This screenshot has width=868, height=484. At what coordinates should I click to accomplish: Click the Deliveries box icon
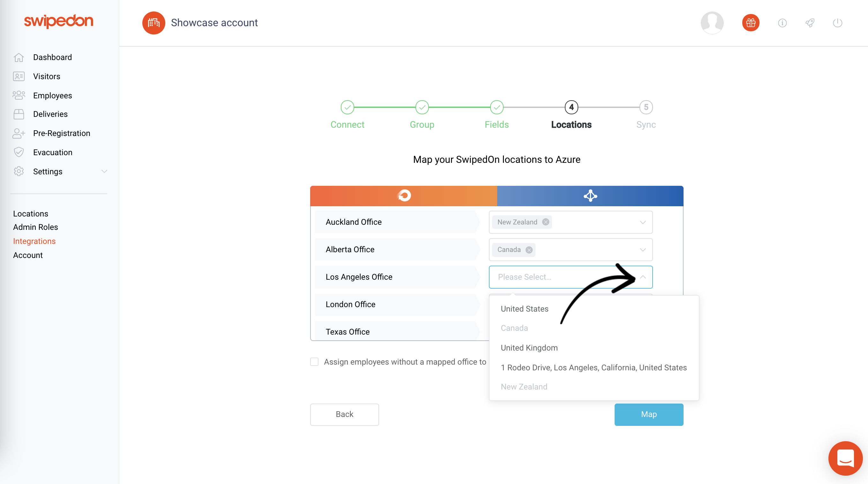pyautogui.click(x=19, y=114)
